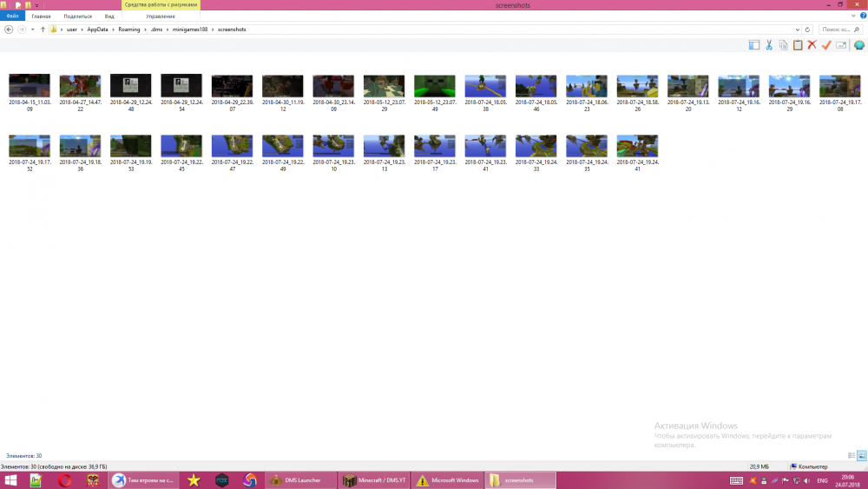Open the clock showing 20:06

coord(847,480)
